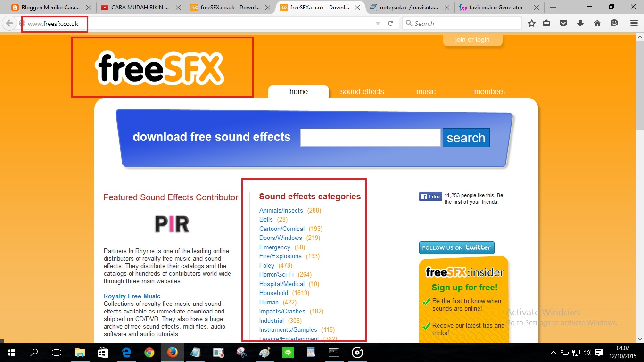The width and height of the screenshot is (644, 362).
Task: Launch Microsoft Edge from taskbar
Action: (x=126, y=353)
